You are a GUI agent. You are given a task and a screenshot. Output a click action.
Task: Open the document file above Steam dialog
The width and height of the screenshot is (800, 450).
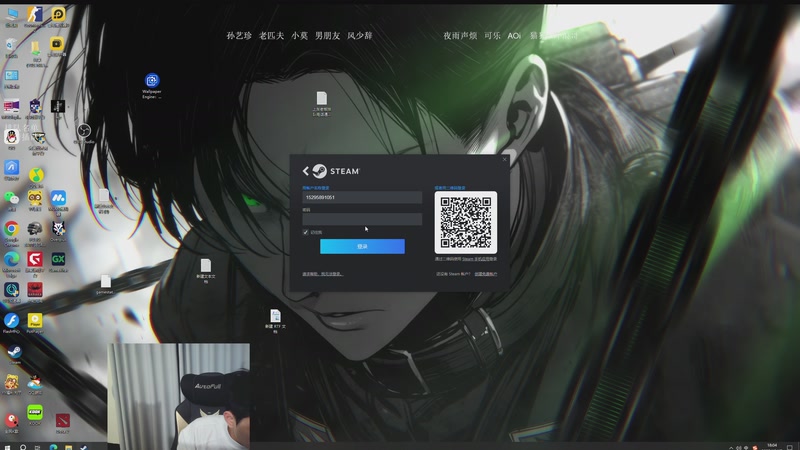(x=321, y=98)
